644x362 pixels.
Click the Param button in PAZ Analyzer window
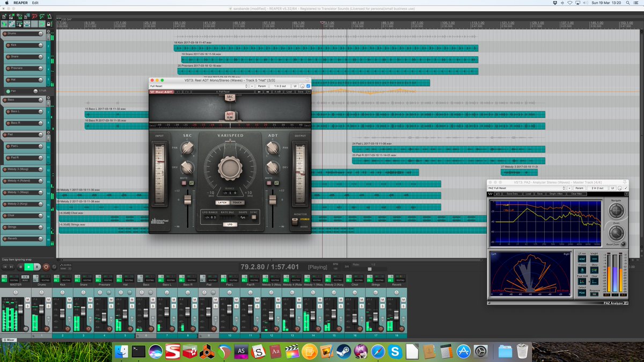point(579,188)
